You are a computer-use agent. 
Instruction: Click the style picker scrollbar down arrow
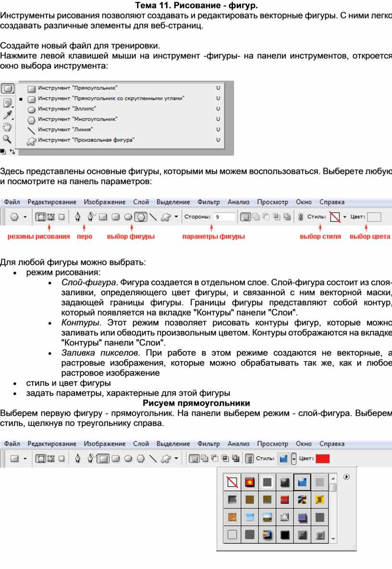333,539
